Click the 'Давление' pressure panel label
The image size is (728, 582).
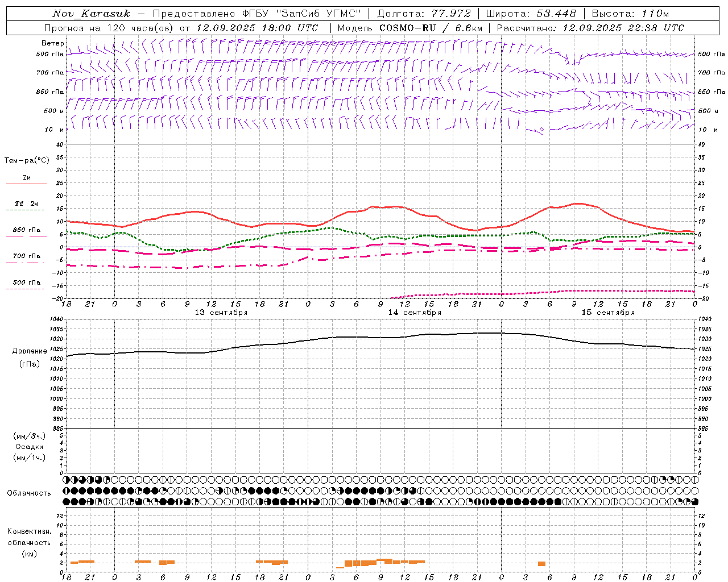point(30,351)
